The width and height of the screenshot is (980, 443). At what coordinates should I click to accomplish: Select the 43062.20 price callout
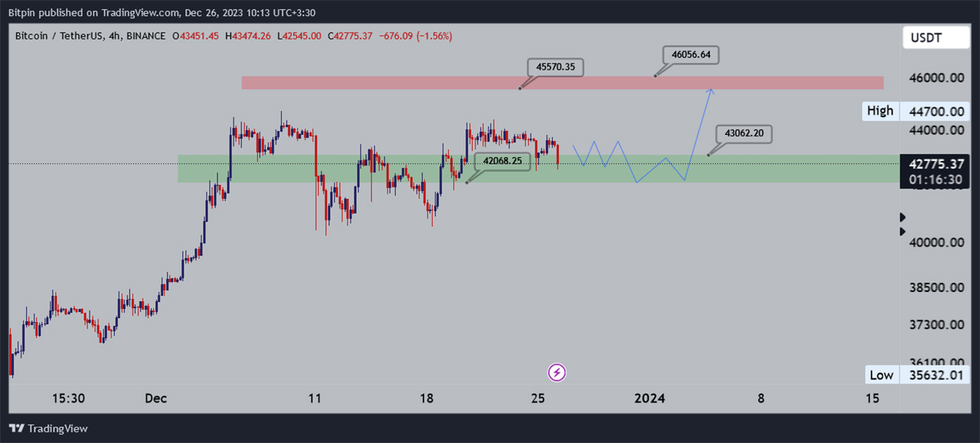[x=743, y=133]
